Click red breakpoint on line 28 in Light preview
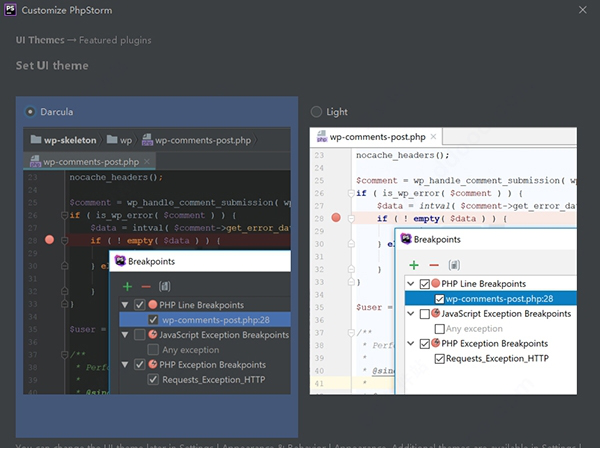This screenshot has width=600, height=465. coord(336,218)
